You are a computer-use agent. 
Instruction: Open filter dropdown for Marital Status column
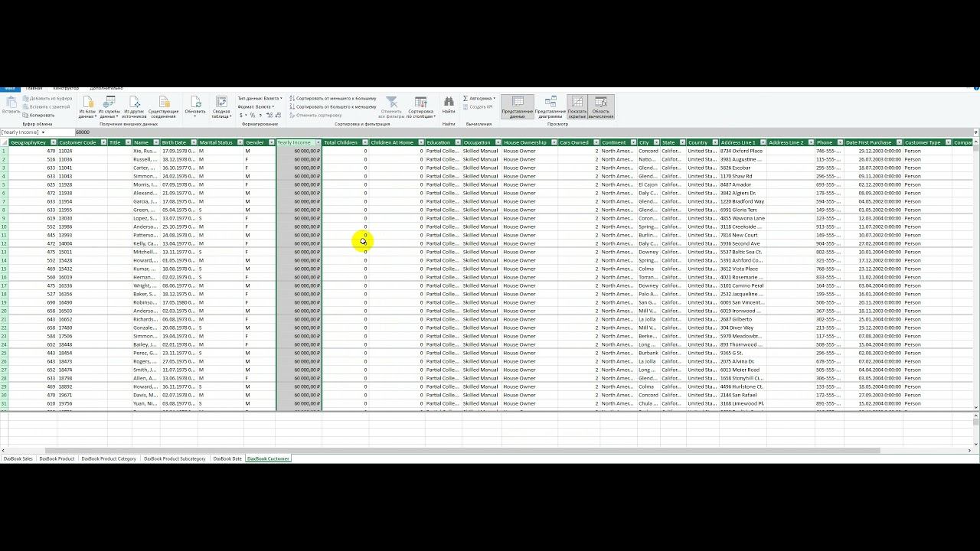coord(240,142)
